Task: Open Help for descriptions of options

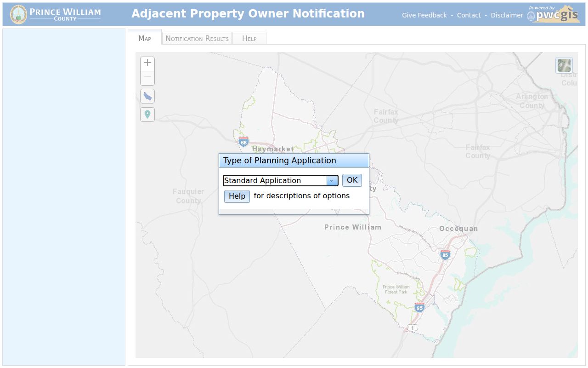Action: [x=237, y=196]
